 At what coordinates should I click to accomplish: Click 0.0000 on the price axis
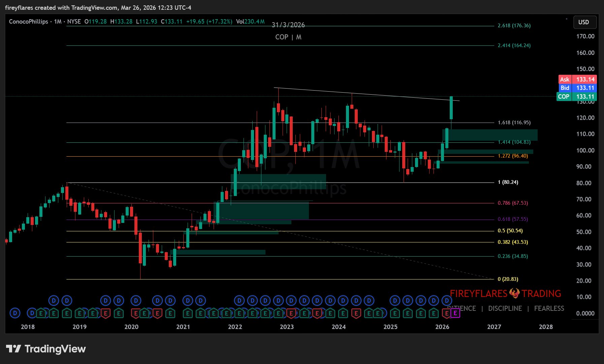[x=585, y=313]
